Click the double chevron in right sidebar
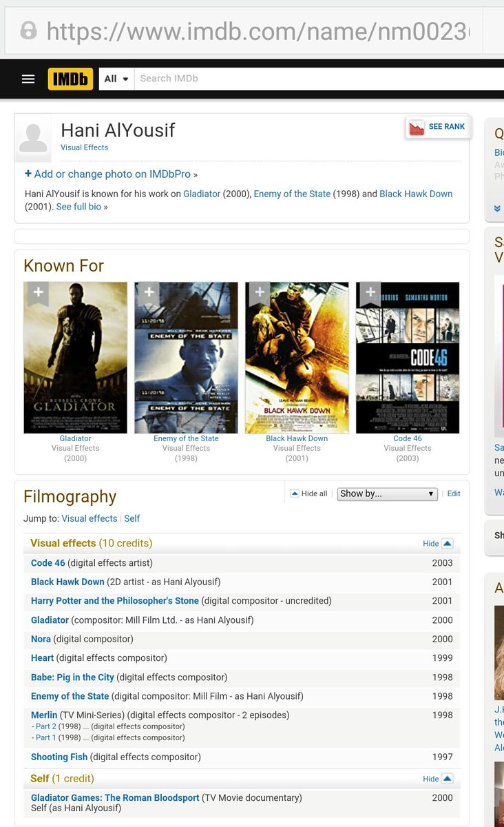 click(498, 208)
